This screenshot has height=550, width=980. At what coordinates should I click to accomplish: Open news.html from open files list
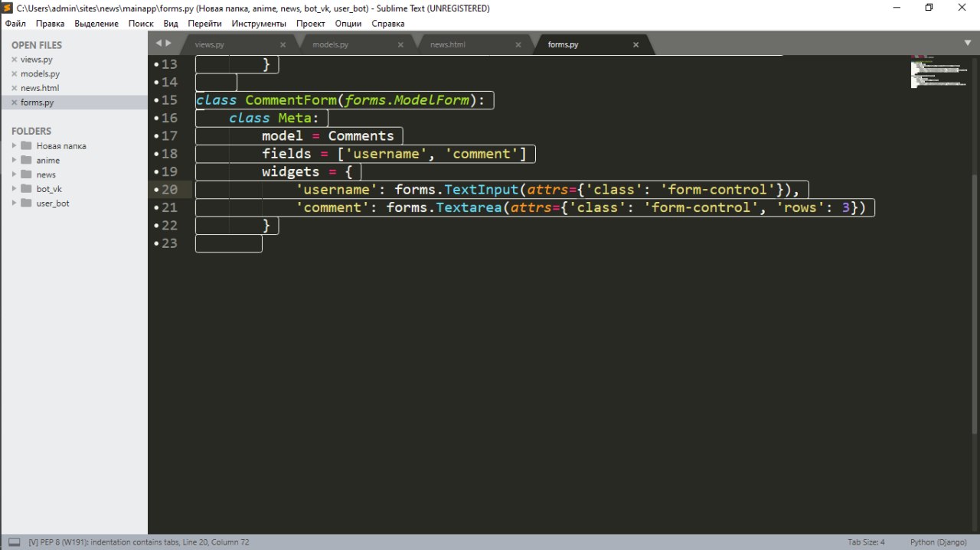point(40,89)
